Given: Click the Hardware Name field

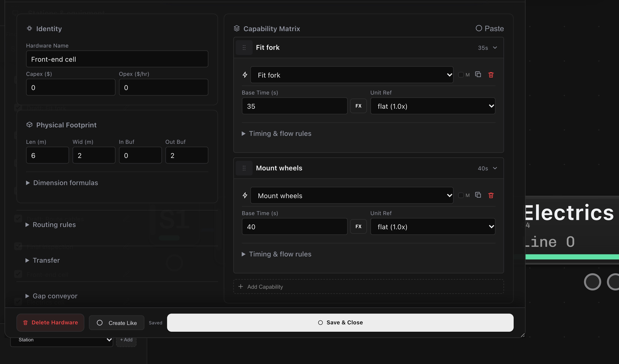Looking at the screenshot, I should point(117,59).
